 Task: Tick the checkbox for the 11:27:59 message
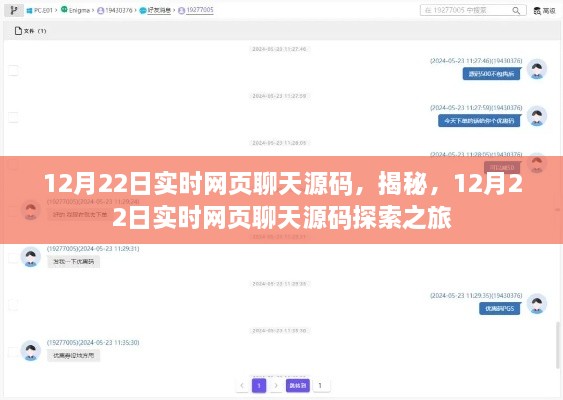point(13,117)
